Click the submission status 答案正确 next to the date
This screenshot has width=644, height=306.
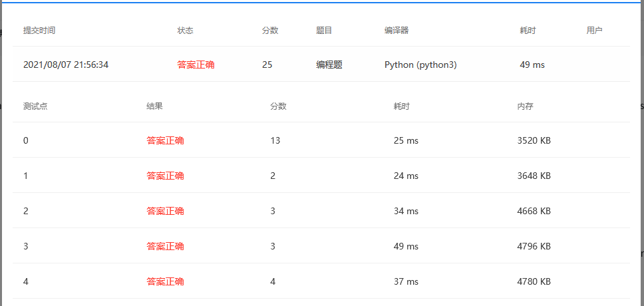pos(196,65)
